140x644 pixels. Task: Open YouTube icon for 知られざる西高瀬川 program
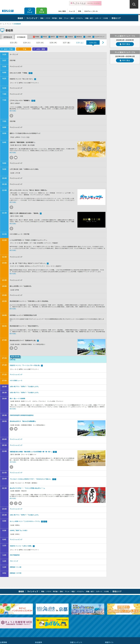click(x=16, y=429)
